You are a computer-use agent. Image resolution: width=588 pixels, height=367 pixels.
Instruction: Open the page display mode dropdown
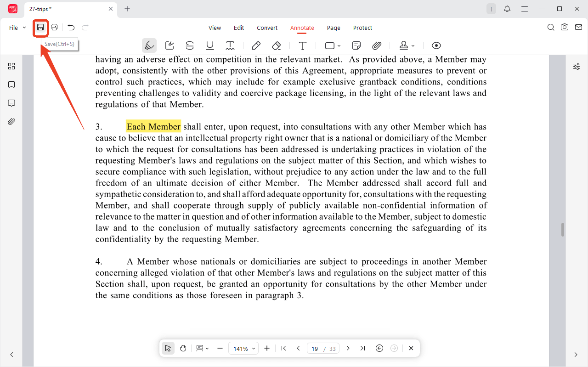tap(202, 348)
